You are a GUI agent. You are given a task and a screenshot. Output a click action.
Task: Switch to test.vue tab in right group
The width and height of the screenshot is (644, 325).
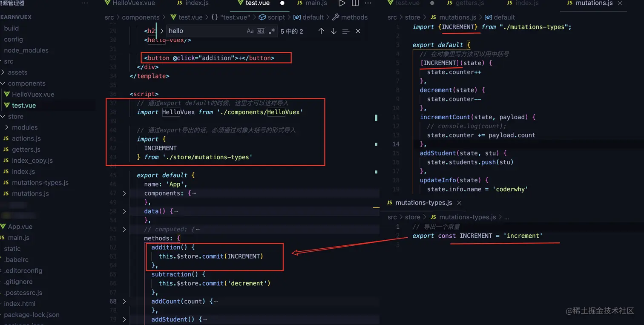point(403,3)
